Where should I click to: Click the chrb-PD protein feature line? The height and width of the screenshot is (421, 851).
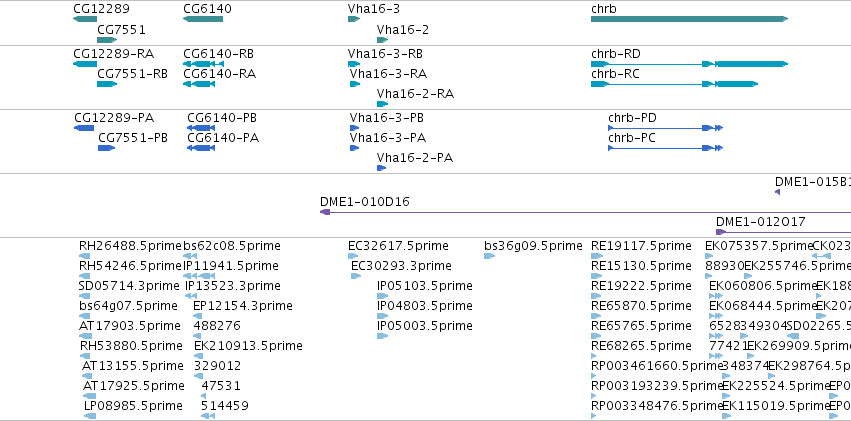(666, 128)
